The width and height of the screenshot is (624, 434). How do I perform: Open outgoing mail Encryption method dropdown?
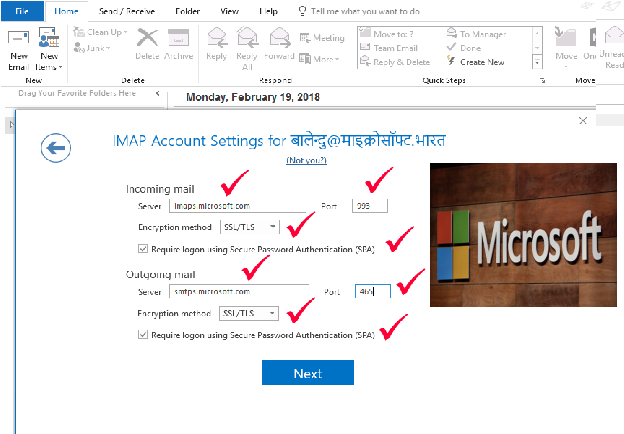249,313
